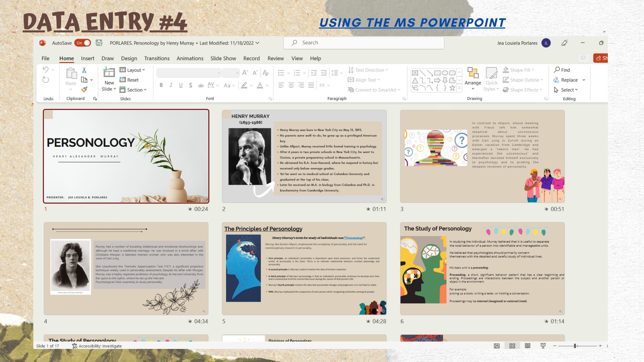This screenshot has height=362, width=644.
Task: Click the Format Painter brush icon
Action: pyautogui.click(x=84, y=89)
